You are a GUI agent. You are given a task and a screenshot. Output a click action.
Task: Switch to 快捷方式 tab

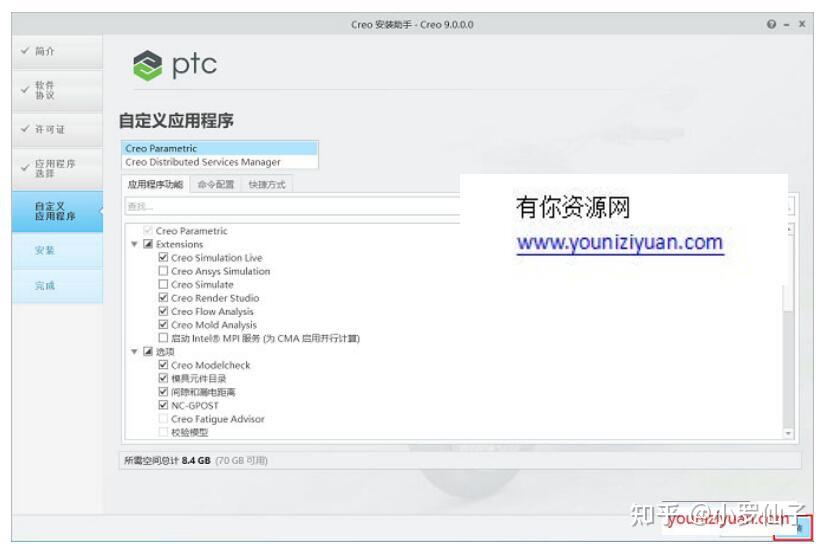[x=266, y=184]
